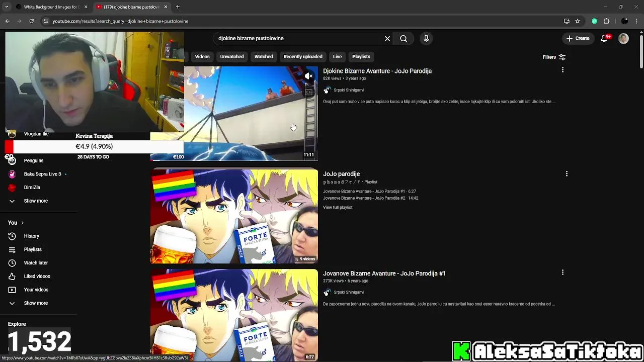Image resolution: width=644 pixels, height=362 pixels.
Task: Click the search magnifier button
Action: click(404, 38)
